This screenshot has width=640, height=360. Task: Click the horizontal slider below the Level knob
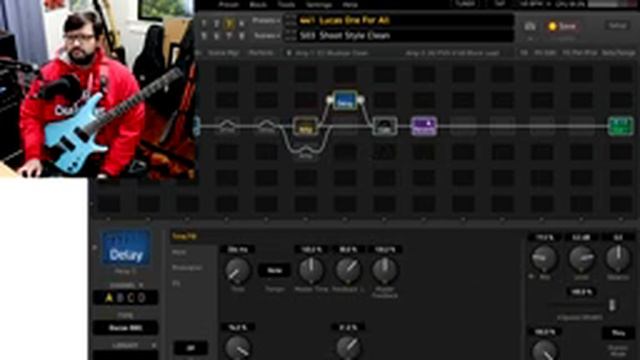tap(582, 305)
